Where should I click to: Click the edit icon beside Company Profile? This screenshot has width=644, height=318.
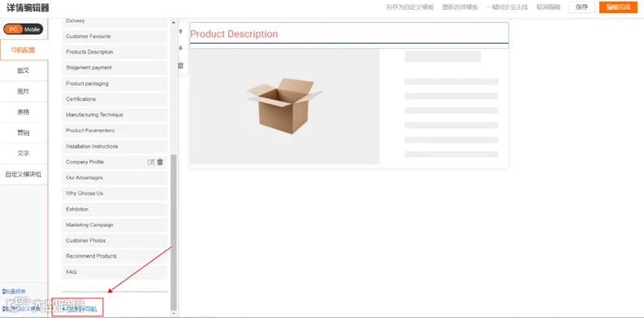point(151,162)
